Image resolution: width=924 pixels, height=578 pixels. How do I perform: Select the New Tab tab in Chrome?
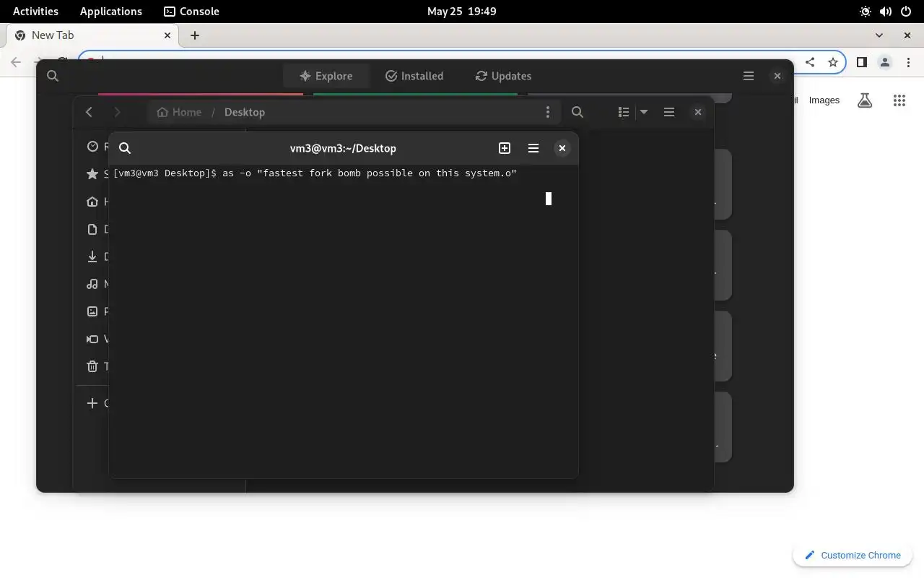coord(92,35)
